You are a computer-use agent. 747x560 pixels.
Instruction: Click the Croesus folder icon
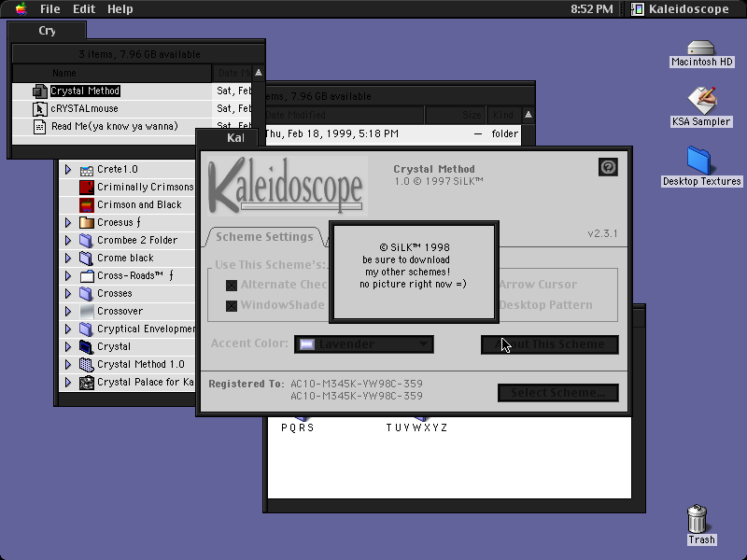coord(86,222)
